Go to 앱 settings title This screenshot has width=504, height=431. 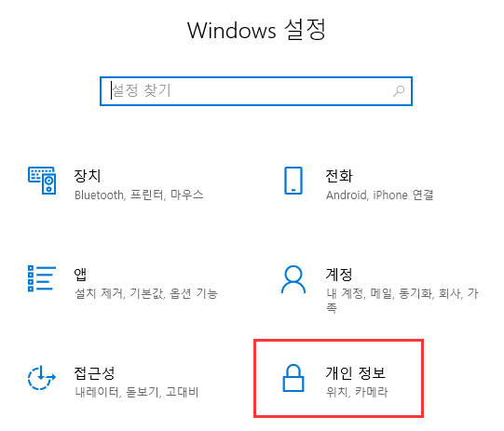pos(80,274)
